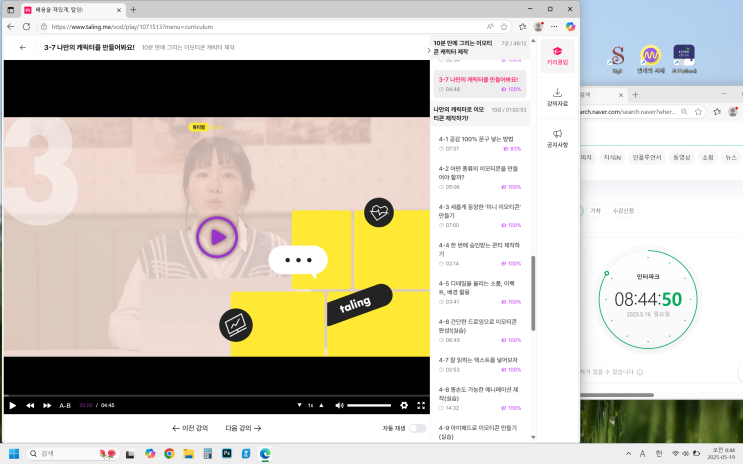Click the browser back arrow in the taling window
The image size is (743, 464).
[x=10, y=27]
